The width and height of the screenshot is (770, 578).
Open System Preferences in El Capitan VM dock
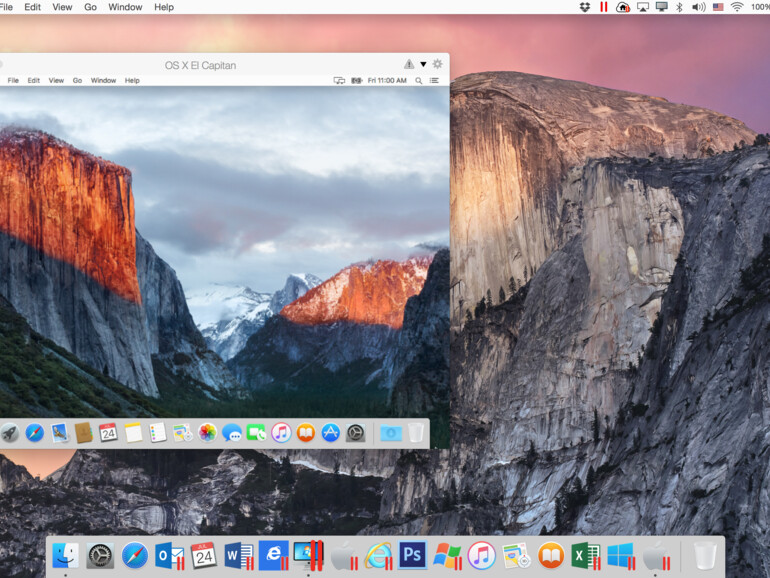(x=355, y=433)
